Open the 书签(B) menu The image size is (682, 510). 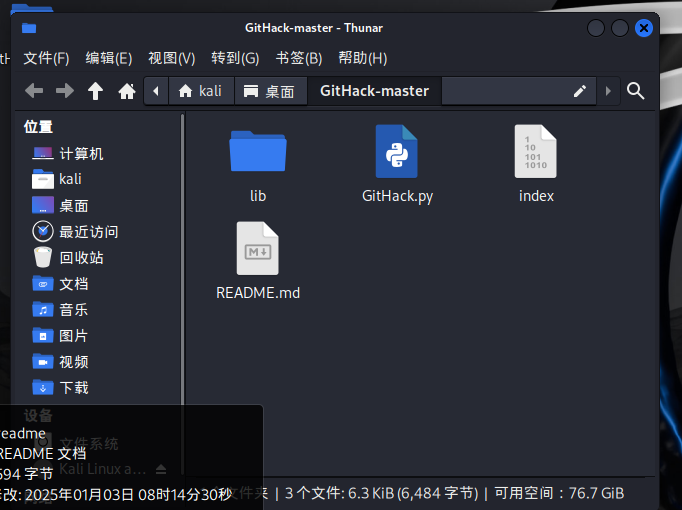299,58
